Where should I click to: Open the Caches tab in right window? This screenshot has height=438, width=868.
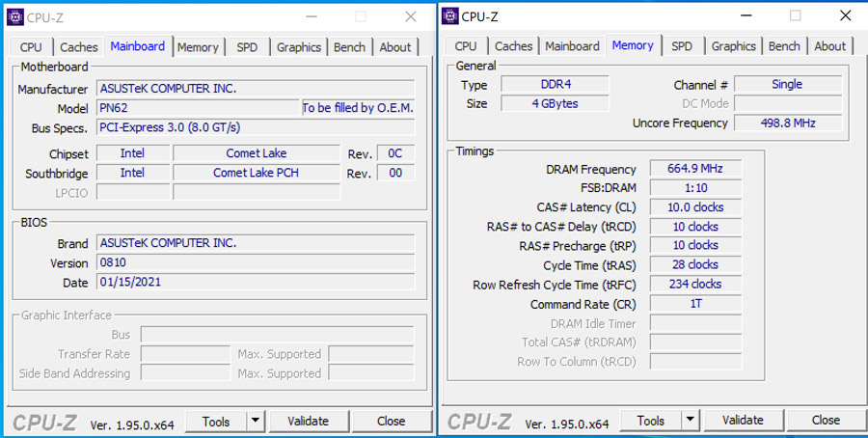point(513,46)
